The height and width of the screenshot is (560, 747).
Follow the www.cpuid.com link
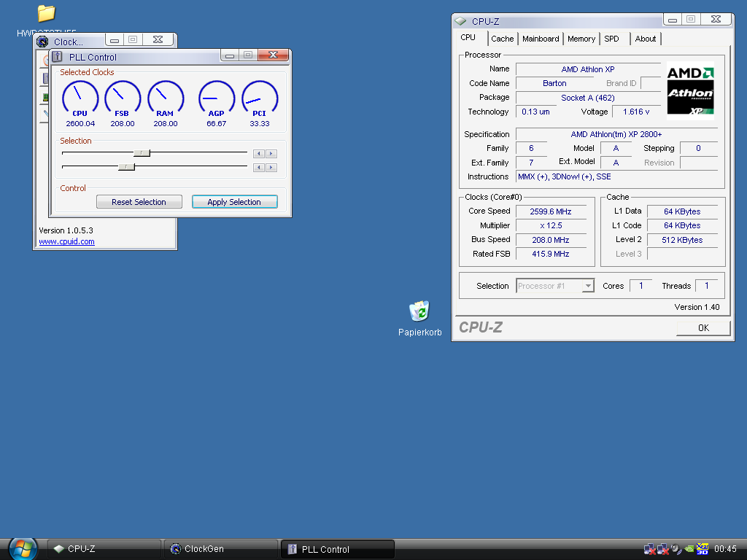point(66,241)
